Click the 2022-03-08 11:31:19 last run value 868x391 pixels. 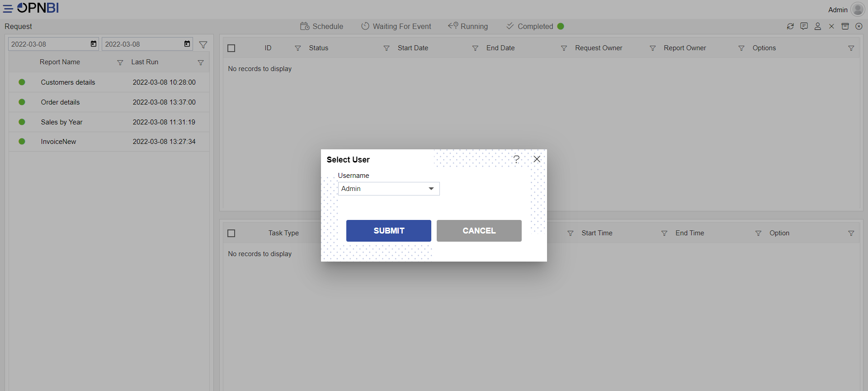point(164,122)
